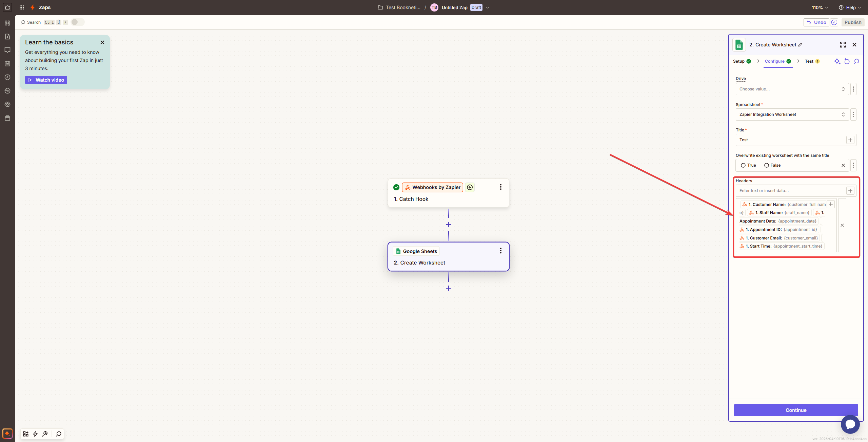
Task: Expand the step panel to fullscreen
Action: tap(843, 45)
